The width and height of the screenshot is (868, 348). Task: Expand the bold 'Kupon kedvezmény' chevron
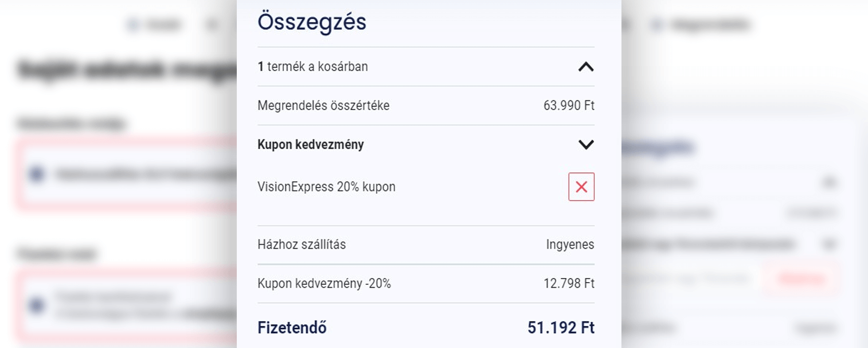click(585, 144)
